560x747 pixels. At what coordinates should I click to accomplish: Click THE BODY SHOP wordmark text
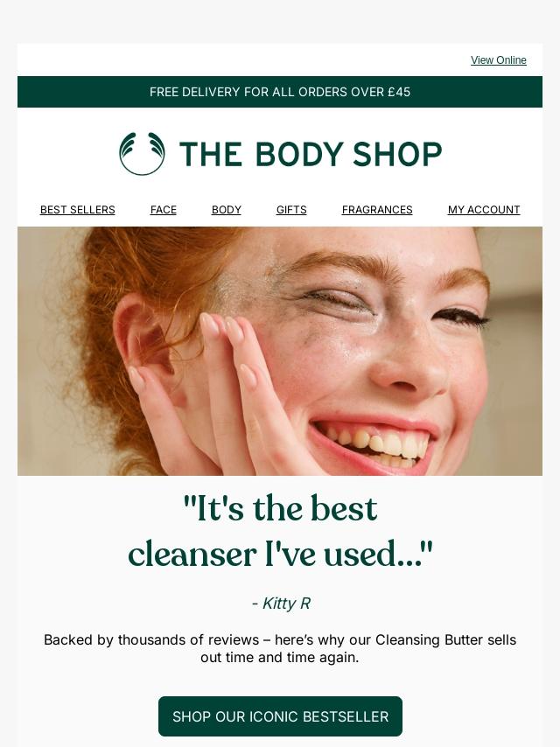coord(311,154)
